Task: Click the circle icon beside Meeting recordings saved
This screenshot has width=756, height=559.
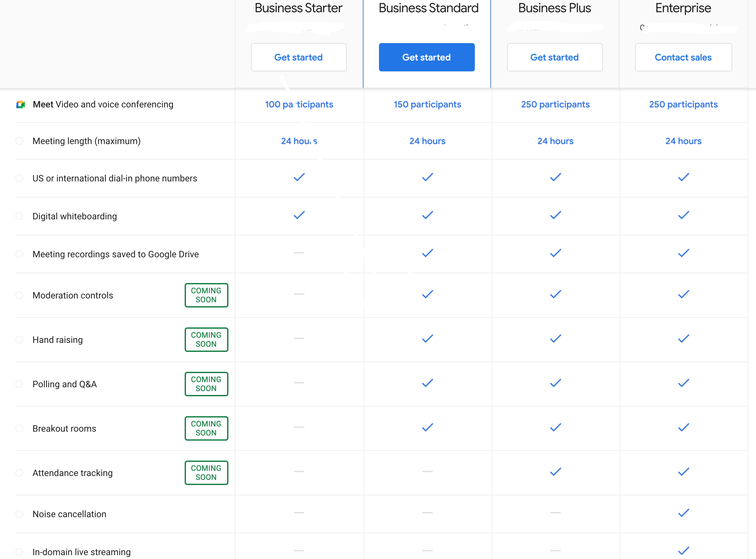Action: tap(20, 254)
